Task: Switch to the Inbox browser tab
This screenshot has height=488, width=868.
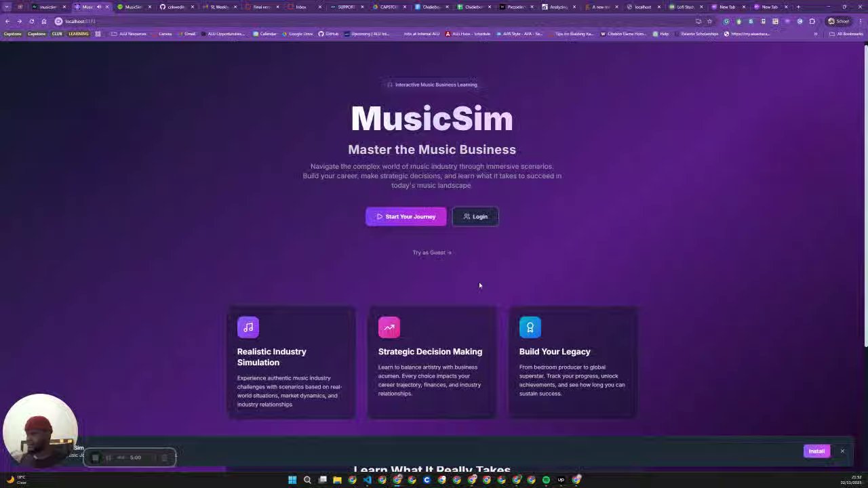Action: [301, 7]
